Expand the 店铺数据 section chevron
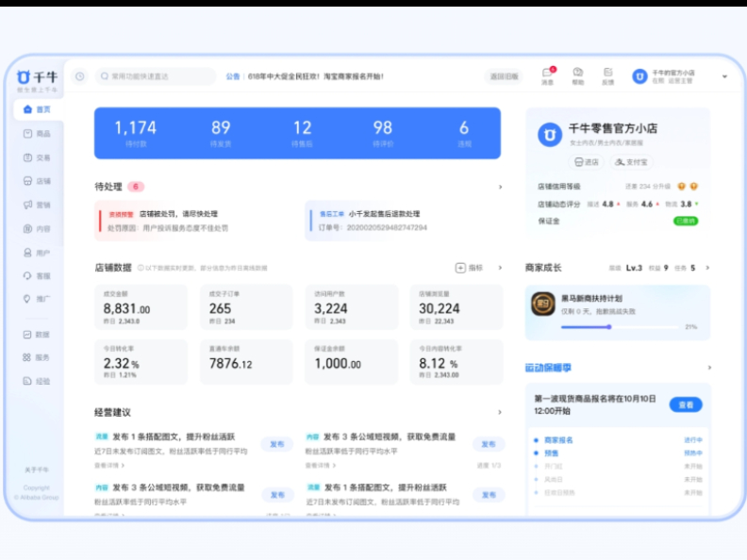The image size is (747, 560). pyautogui.click(x=500, y=268)
